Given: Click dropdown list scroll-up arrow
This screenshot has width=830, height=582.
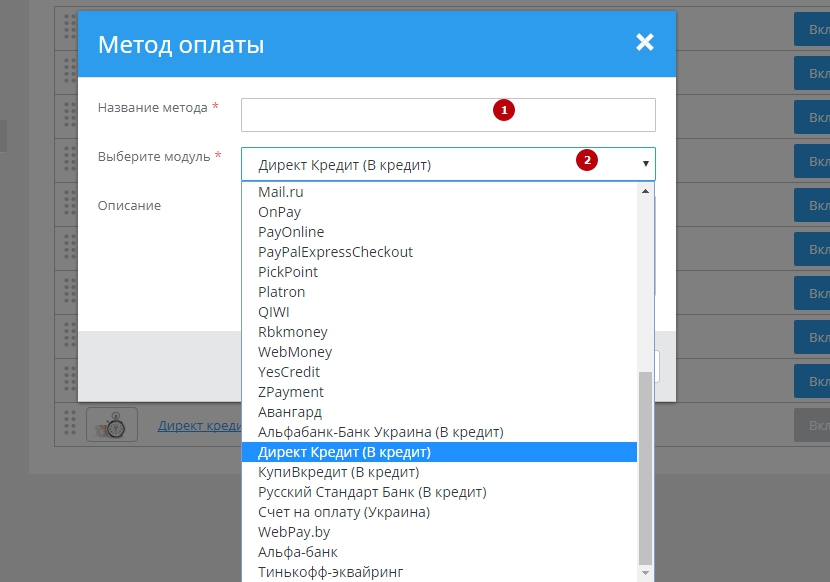Looking at the screenshot, I should (x=645, y=191).
